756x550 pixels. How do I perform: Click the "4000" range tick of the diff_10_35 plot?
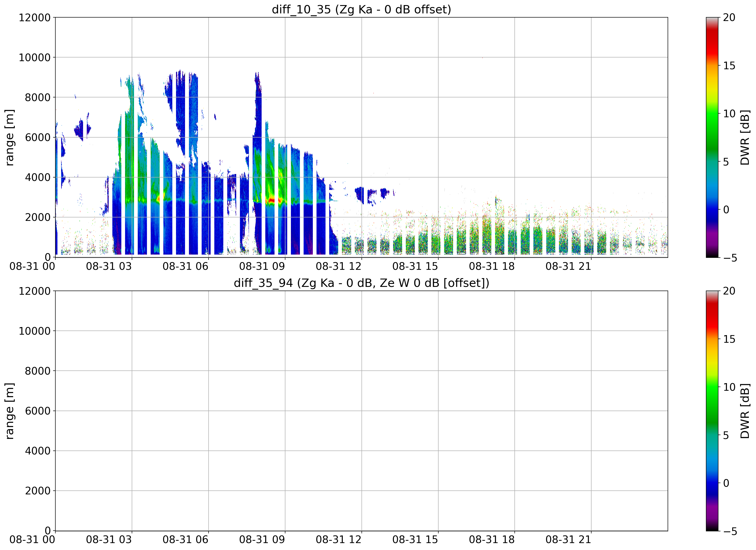(x=38, y=177)
